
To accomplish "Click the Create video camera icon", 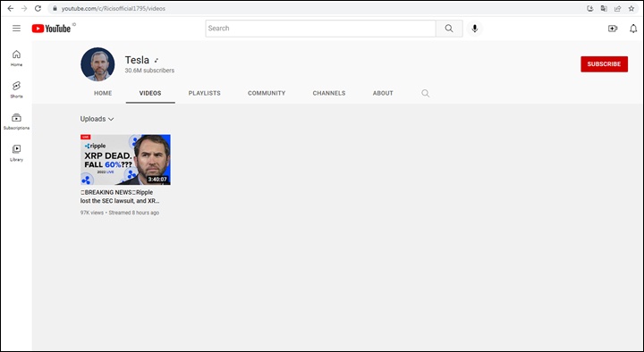I will click(613, 29).
